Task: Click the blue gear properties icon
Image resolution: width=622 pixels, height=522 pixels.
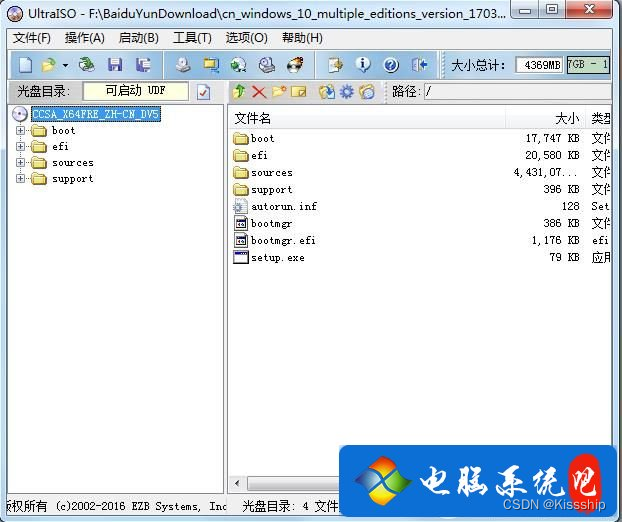Action: pyautogui.click(x=347, y=92)
